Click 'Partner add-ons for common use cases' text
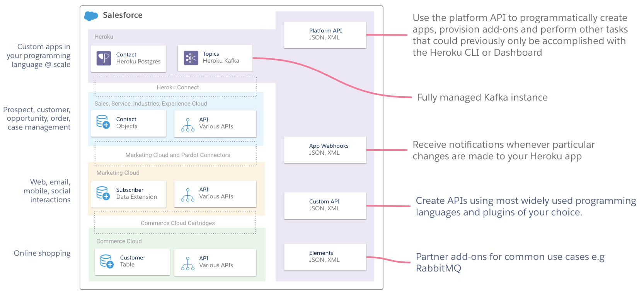The image size is (644, 297). tap(510, 263)
